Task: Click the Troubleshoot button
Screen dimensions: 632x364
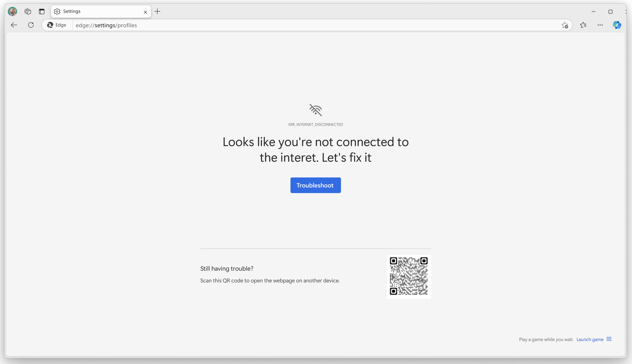Action: (315, 185)
